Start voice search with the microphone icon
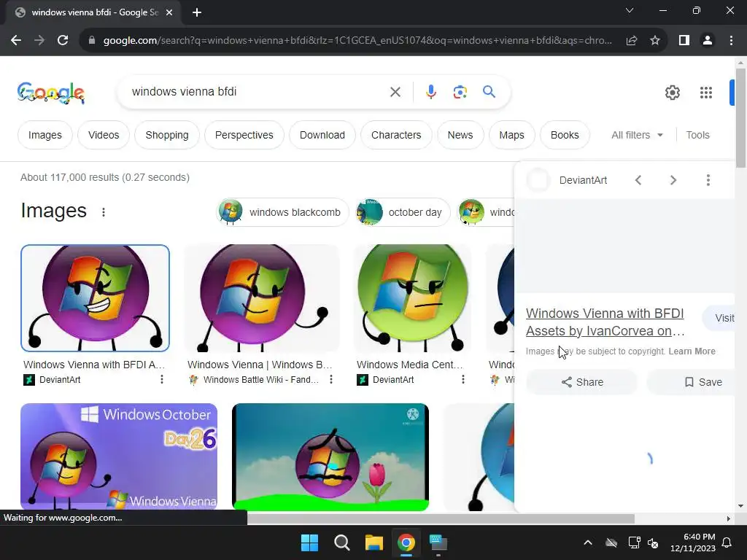This screenshot has width=747, height=560. (x=430, y=92)
